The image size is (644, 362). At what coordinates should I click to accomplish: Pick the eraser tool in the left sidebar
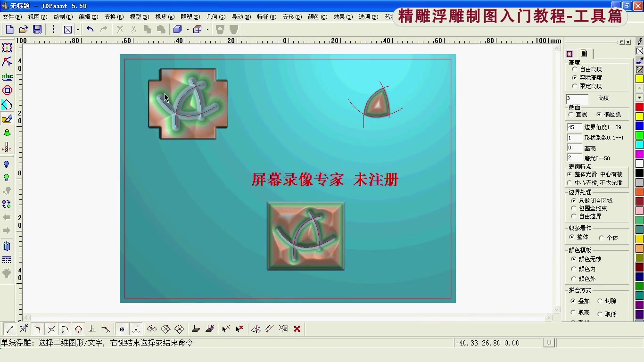pos(7,118)
